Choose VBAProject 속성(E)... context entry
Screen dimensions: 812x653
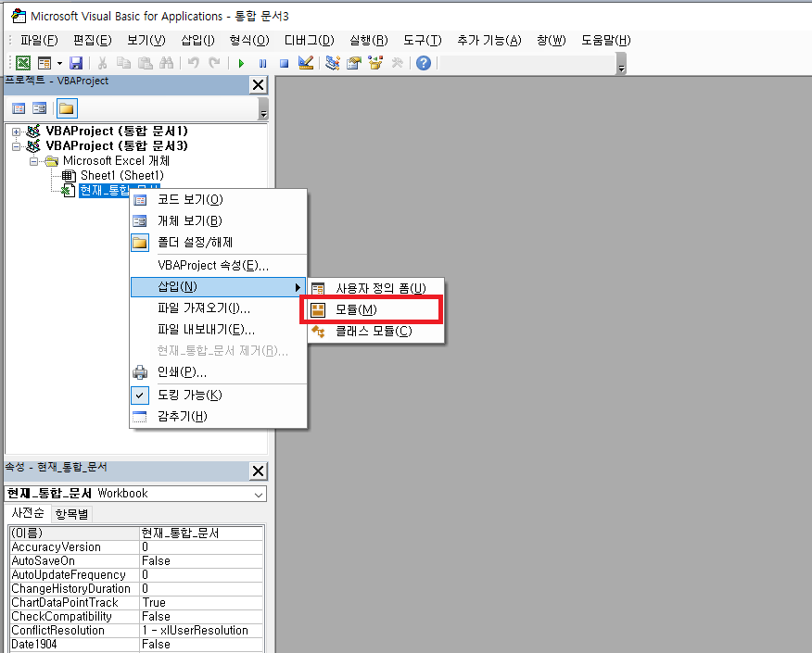[x=219, y=266]
